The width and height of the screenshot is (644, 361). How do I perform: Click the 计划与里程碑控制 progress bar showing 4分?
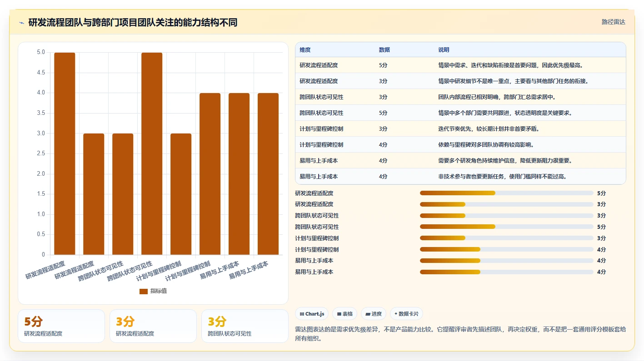pyautogui.click(x=506, y=249)
